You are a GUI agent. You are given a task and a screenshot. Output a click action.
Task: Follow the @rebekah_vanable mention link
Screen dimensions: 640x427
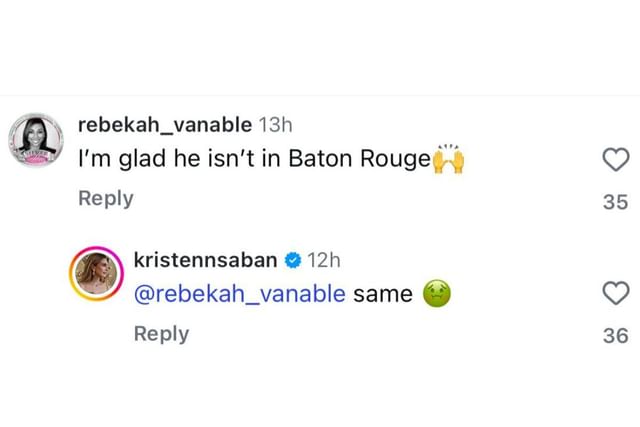click(240, 294)
